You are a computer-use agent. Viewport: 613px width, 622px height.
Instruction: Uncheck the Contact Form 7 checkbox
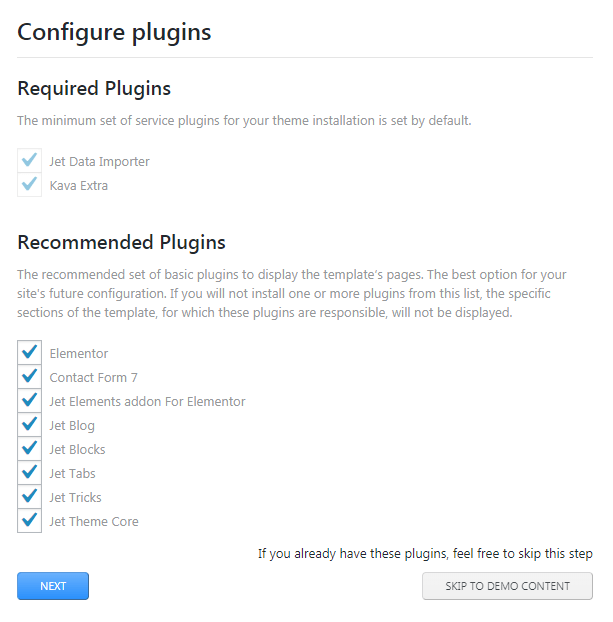point(29,377)
